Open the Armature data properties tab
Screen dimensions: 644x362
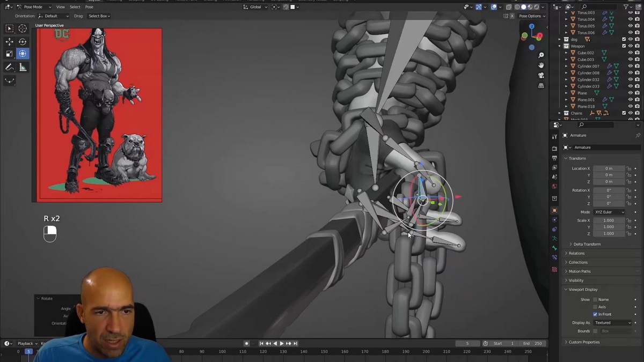coord(554,239)
